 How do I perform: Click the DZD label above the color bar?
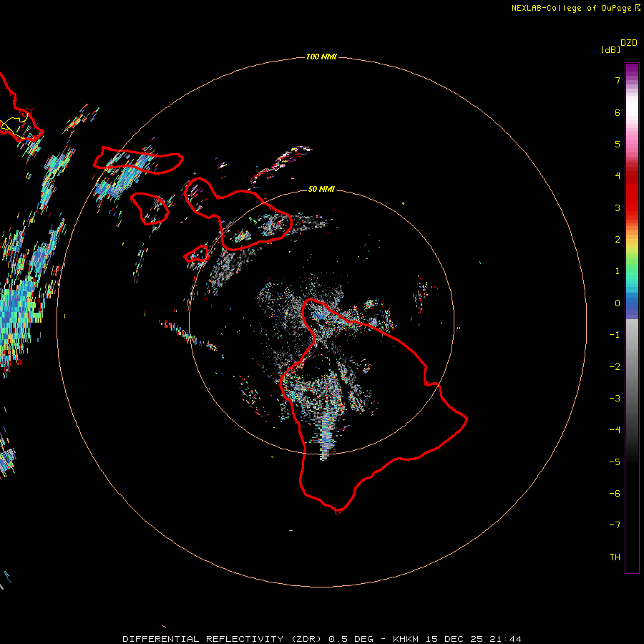pyautogui.click(x=629, y=43)
